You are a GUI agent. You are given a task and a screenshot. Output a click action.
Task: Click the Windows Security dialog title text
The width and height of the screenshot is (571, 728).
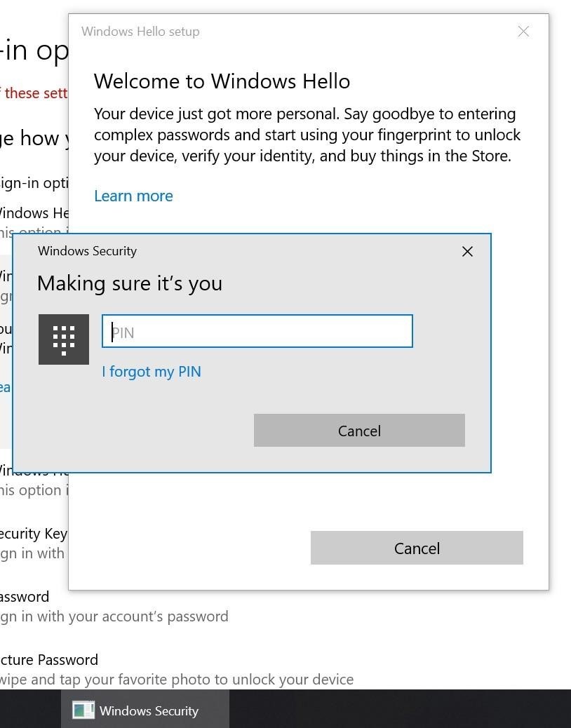pyautogui.click(x=87, y=251)
